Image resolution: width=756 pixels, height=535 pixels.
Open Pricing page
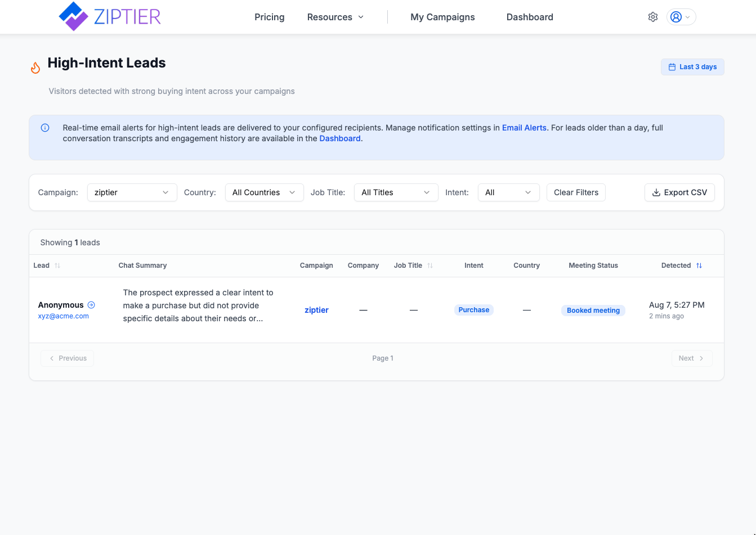270,17
